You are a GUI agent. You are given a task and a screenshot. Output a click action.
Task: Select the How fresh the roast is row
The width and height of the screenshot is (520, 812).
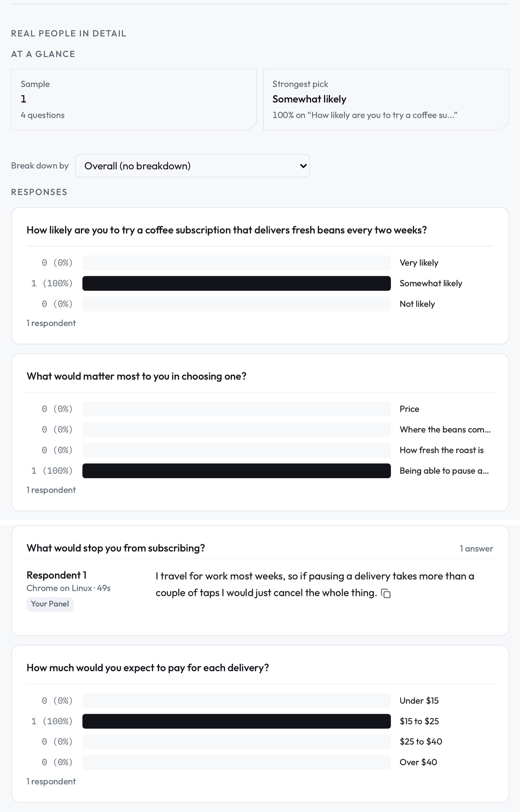click(x=260, y=450)
